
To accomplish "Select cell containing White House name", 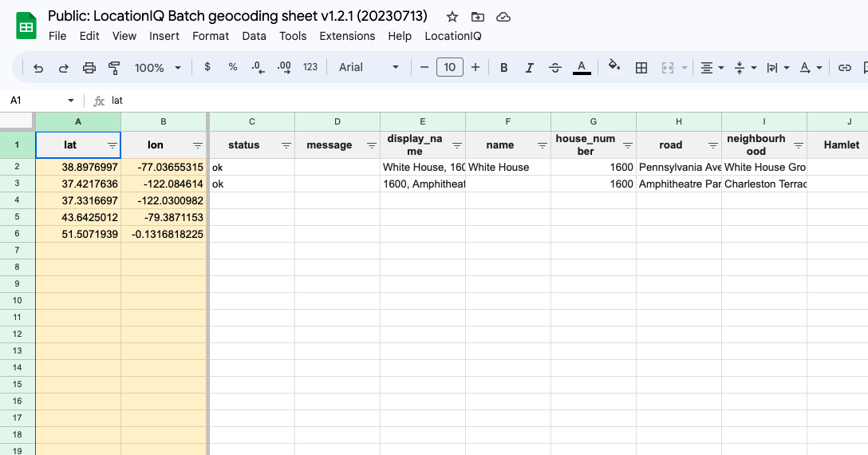I will (508, 167).
